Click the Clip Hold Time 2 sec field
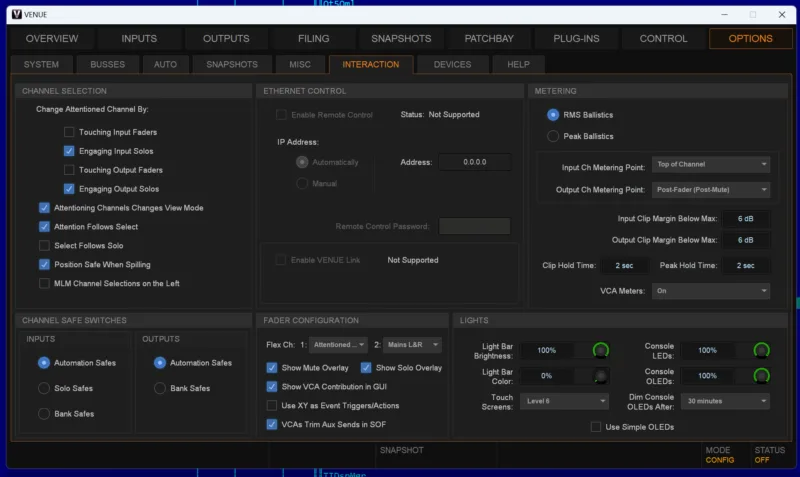Viewport: 800px width, 477px height. click(x=624, y=266)
